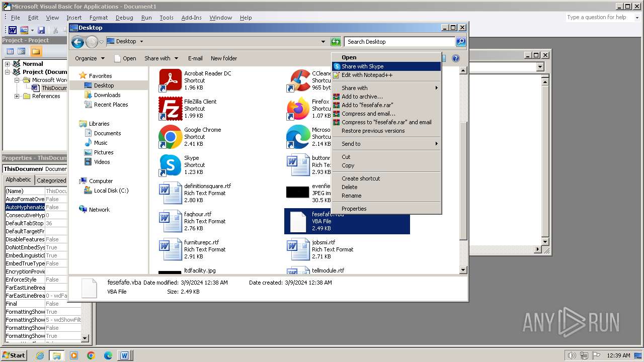Click the Explorer Back navigation button
The height and width of the screenshot is (362, 644).
(x=77, y=42)
